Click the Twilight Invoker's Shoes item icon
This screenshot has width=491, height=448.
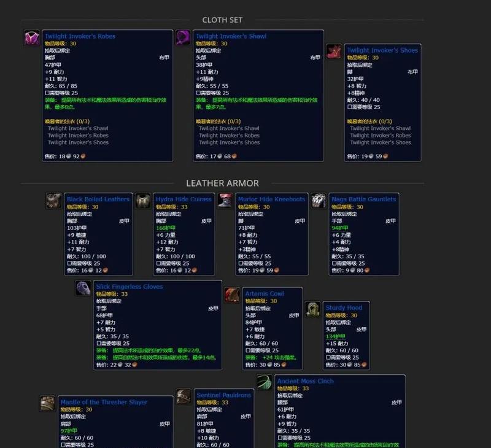pos(334,52)
